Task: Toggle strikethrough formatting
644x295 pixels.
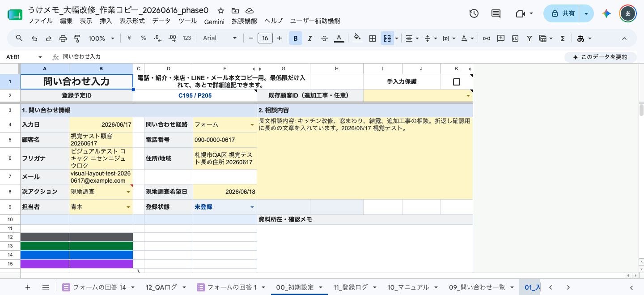Action: [324, 38]
